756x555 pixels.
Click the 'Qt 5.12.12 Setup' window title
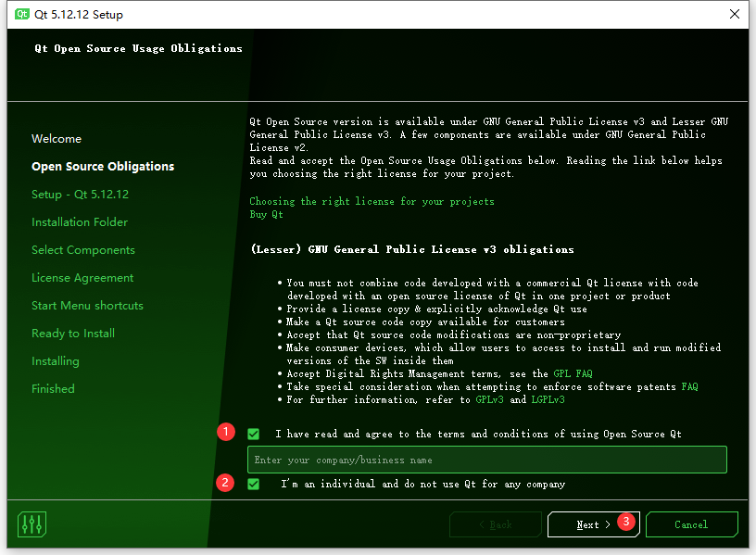(x=79, y=15)
